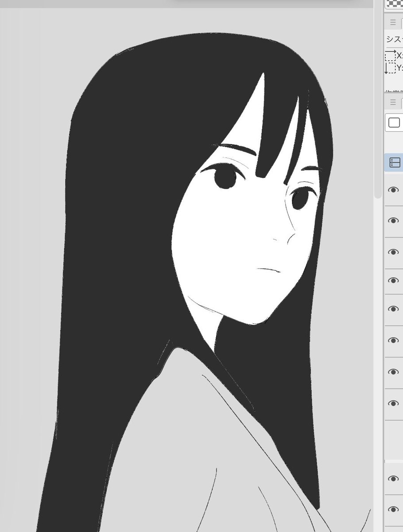Hide the topmost layer via its eye
This screenshot has width=403, height=532.
[393, 190]
